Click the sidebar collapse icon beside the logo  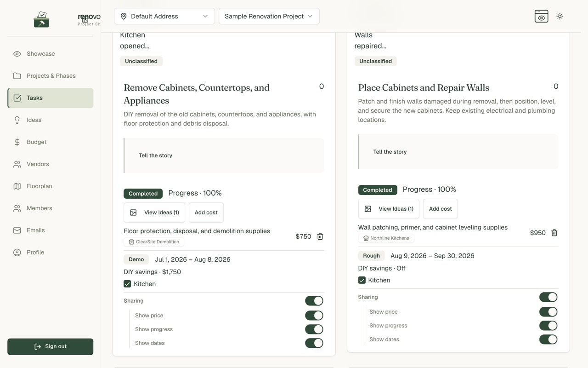[x=85, y=19]
